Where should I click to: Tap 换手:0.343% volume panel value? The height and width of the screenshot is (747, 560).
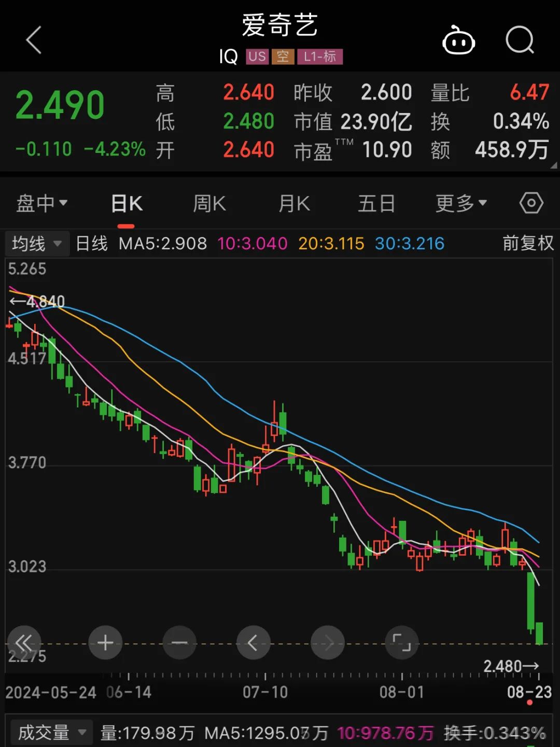495,733
